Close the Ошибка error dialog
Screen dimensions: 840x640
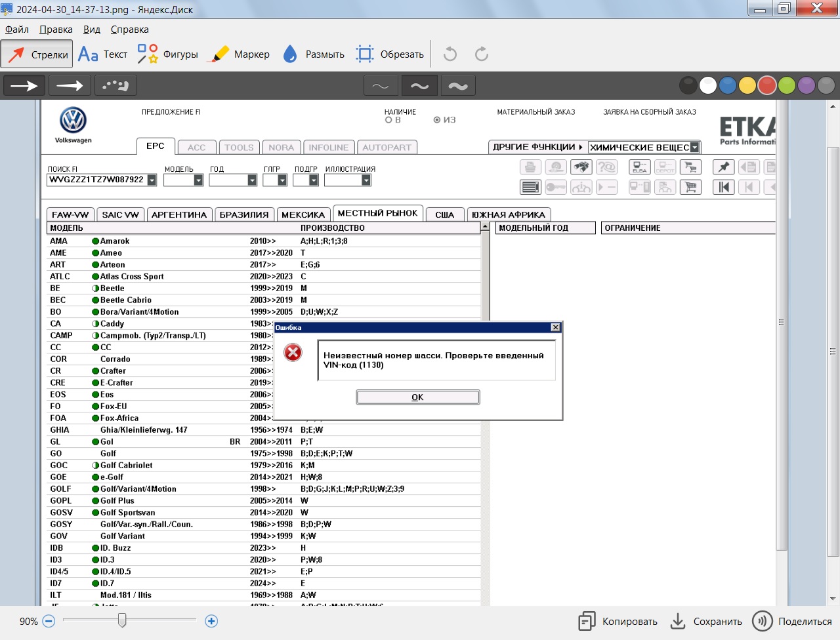click(x=556, y=327)
